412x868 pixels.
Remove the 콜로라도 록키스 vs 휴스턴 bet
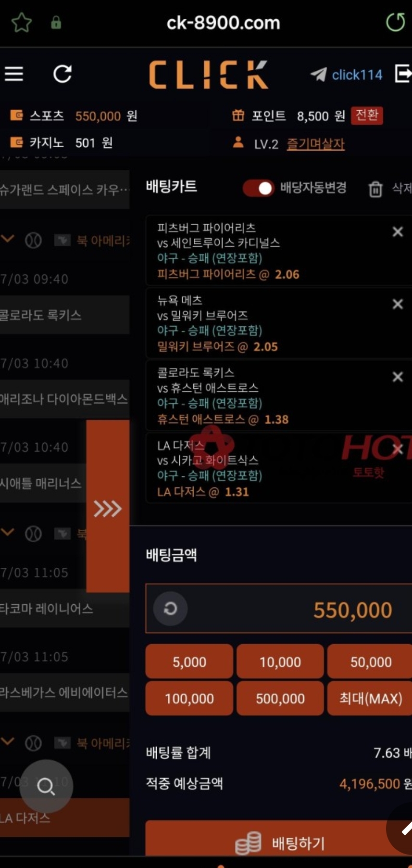pyautogui.click(x=398, y=377)
